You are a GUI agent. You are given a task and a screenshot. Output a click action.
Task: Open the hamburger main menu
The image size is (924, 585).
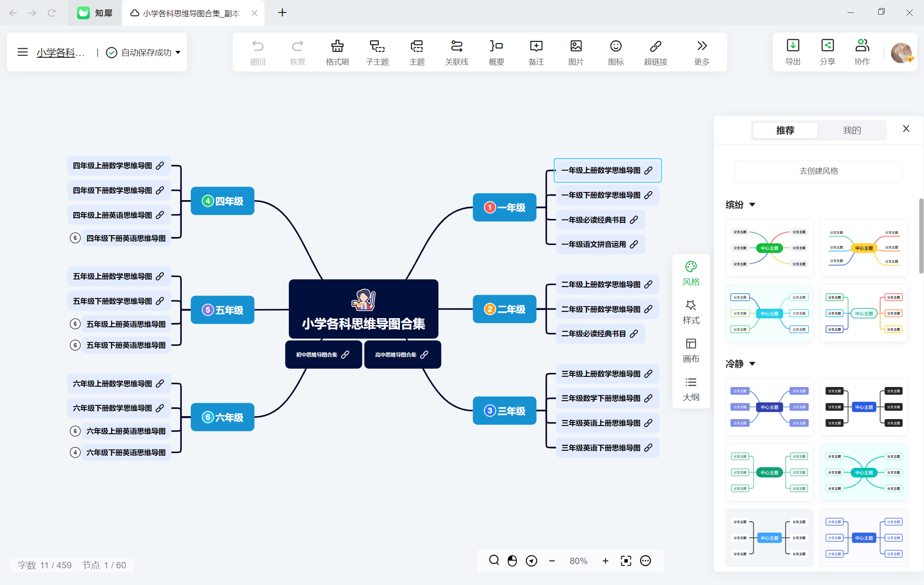click(23, 52)
